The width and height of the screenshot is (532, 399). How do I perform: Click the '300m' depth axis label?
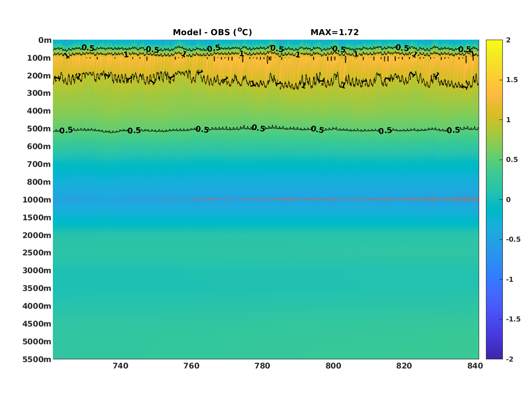click(x=39, y=93)
